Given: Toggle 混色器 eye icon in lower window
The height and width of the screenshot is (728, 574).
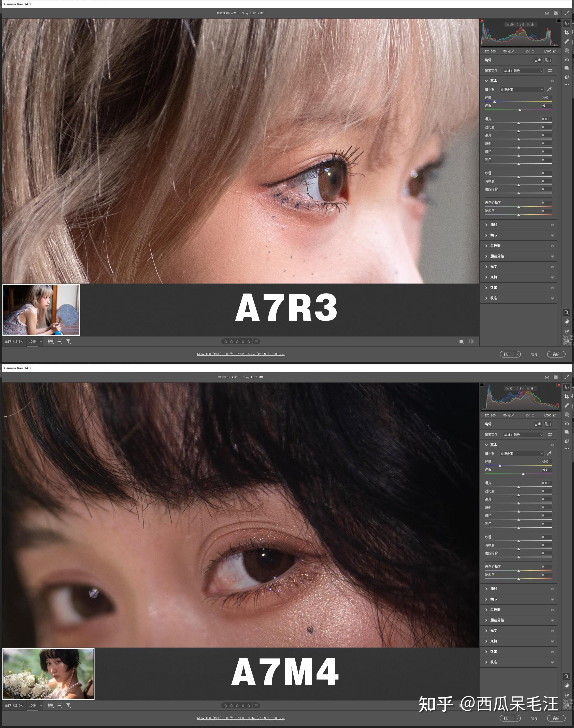Looking at the screenshot, I should 552,610.
